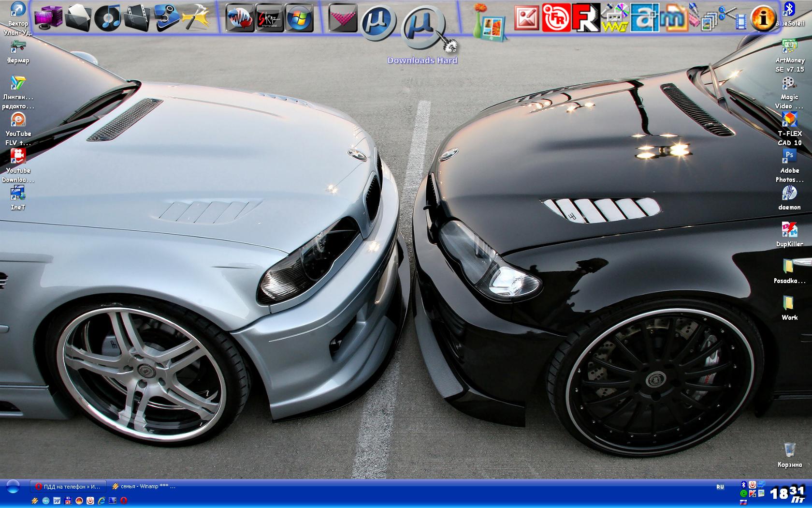Viewport: 812px width, 508px height.
Task: Launch Winamp from the quick launch bar
Action: tap(34, 501)
